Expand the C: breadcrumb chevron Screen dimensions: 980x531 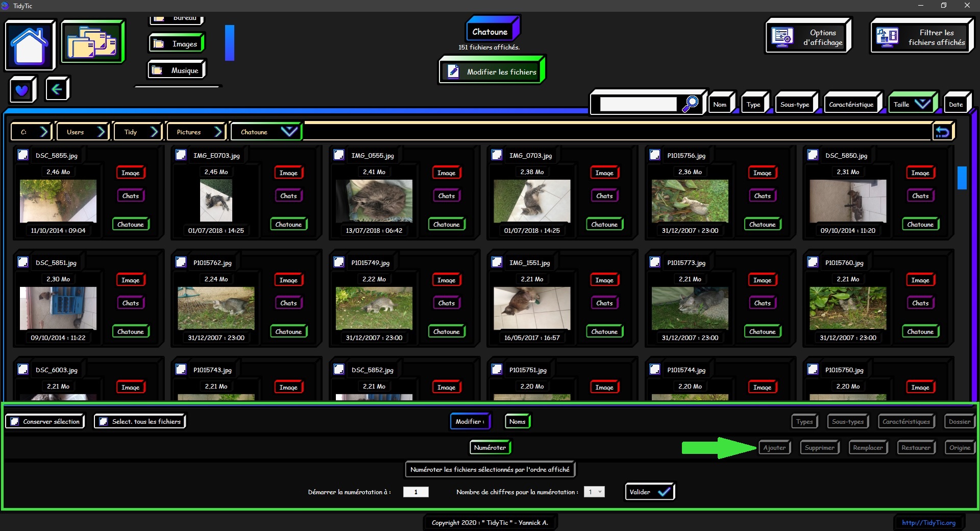[44, 132]
